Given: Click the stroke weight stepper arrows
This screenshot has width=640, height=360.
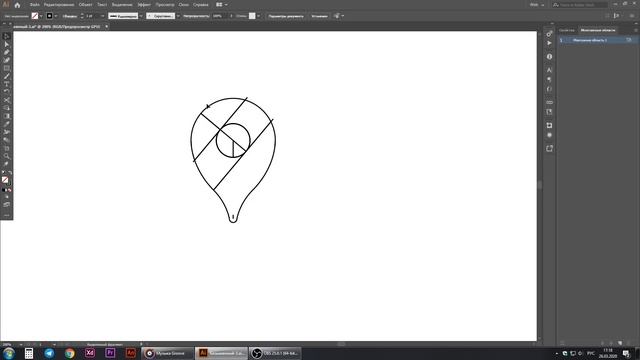Looking at the screenshot, I should tap(82, 16).
